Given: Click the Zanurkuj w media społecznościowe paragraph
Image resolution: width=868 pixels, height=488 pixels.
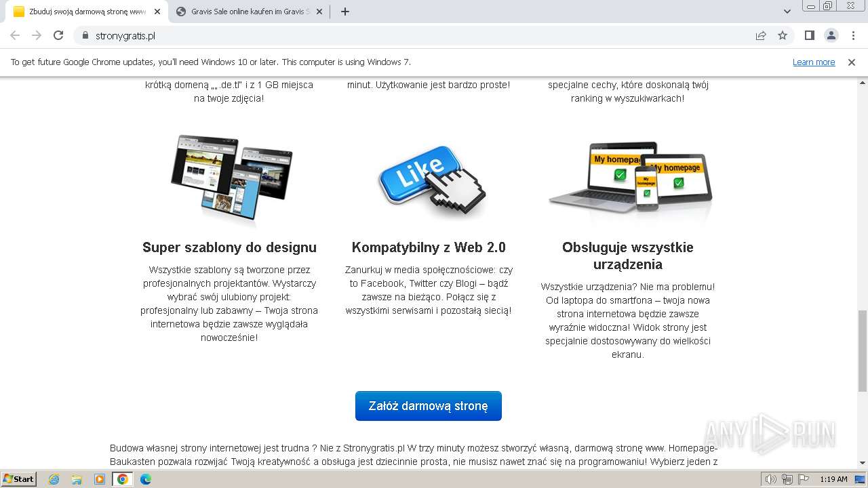Looking at the screenshot, I should 429,290.
